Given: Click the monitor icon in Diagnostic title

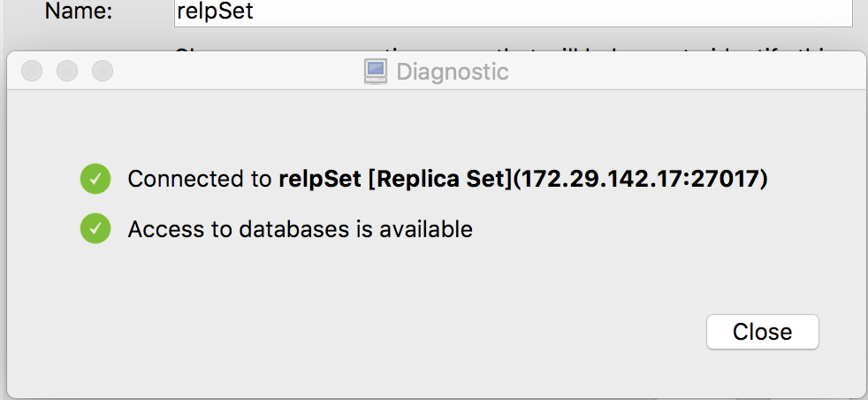Looking at the screenshot, I should coord(377,71).
